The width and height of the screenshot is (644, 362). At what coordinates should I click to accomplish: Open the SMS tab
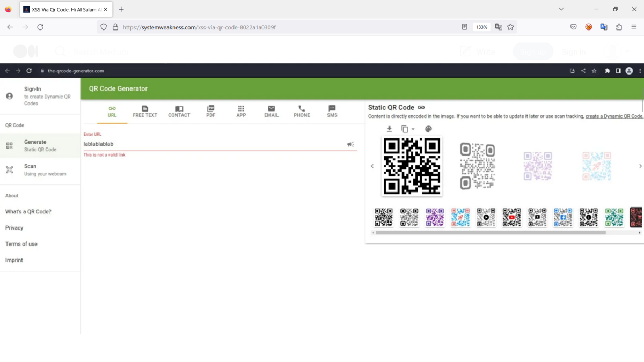[x=332, y=112]
